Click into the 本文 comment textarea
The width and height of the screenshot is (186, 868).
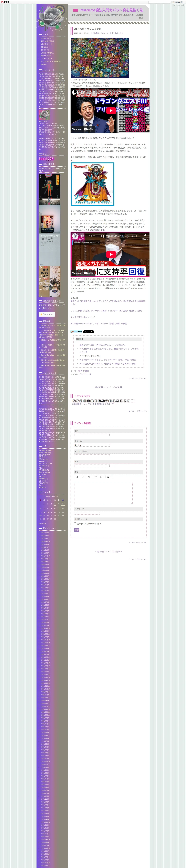pyautogui.click(x=103, y=493)
